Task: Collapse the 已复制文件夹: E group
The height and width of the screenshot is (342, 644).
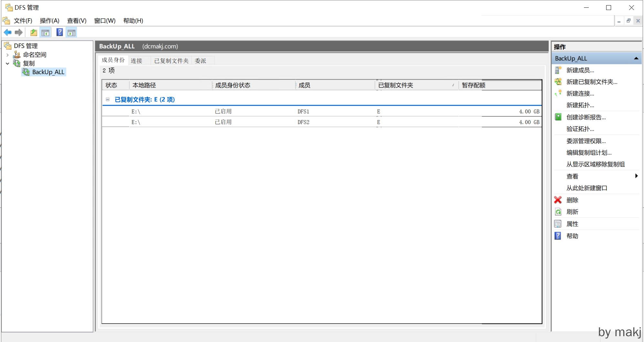Action: point(108,100)
